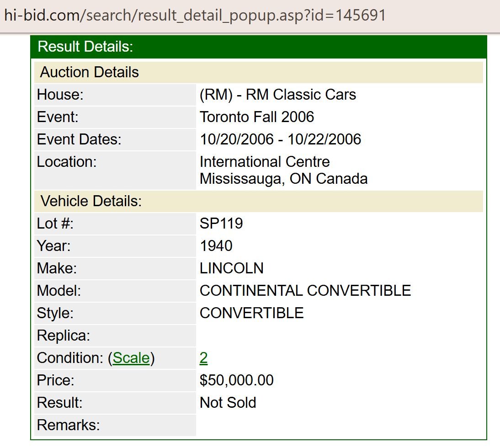
Task: Click the year value 1940
Action: (216, 246)
